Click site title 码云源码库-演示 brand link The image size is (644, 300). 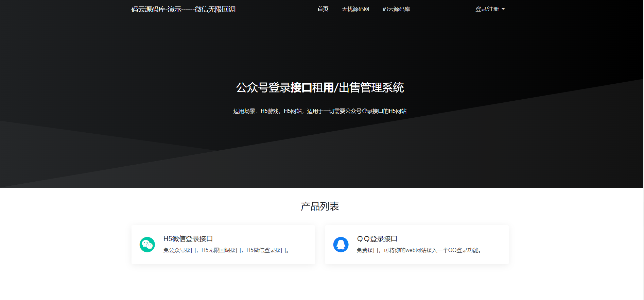click(x=184, y=9)
